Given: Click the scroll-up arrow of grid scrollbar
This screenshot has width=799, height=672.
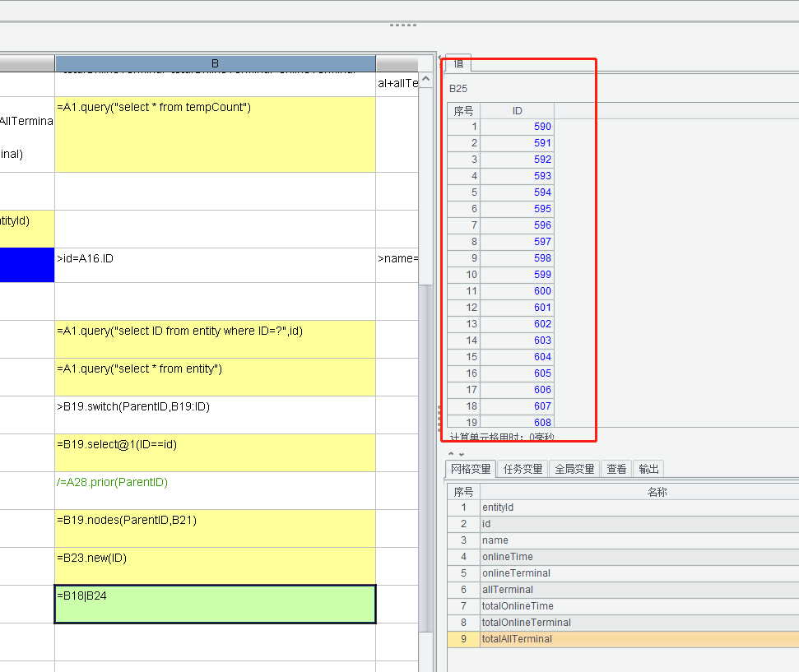Looking at the screenshot, I should (x=426, y=81).
